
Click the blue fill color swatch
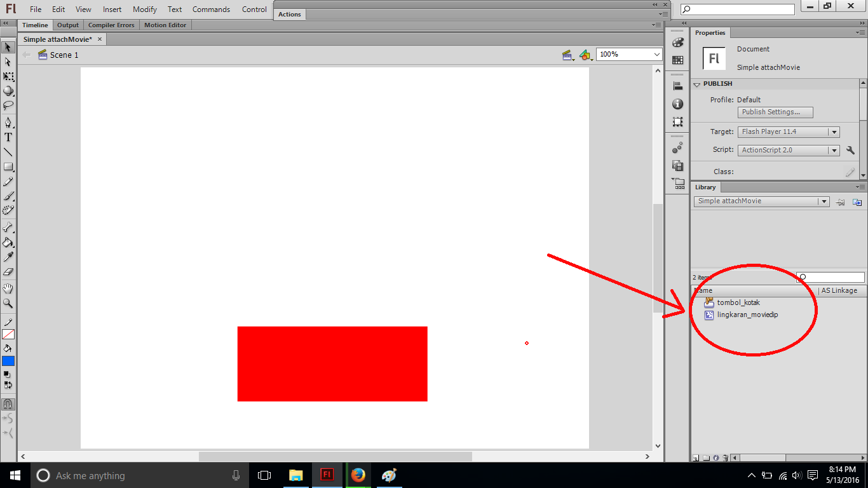[8, 361]
